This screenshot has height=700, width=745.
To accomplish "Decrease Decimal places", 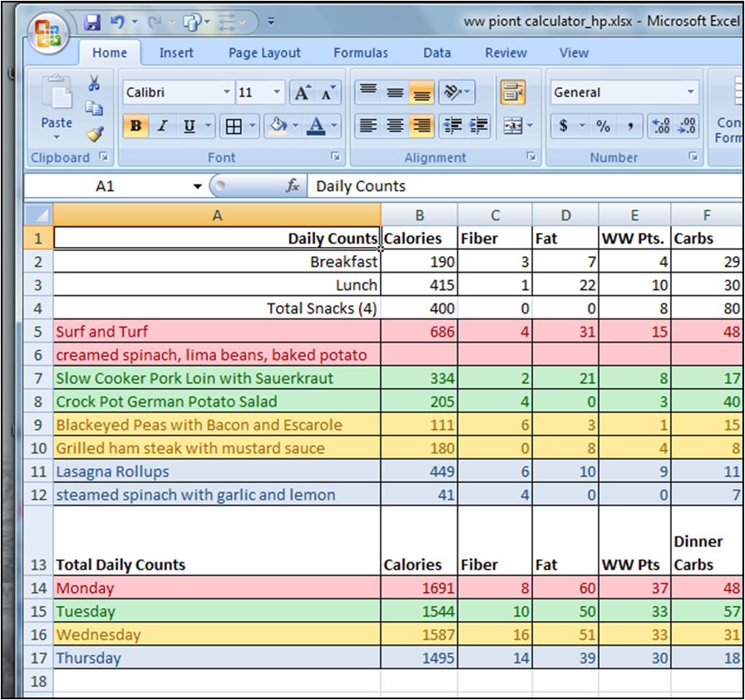I will point(687,126).
